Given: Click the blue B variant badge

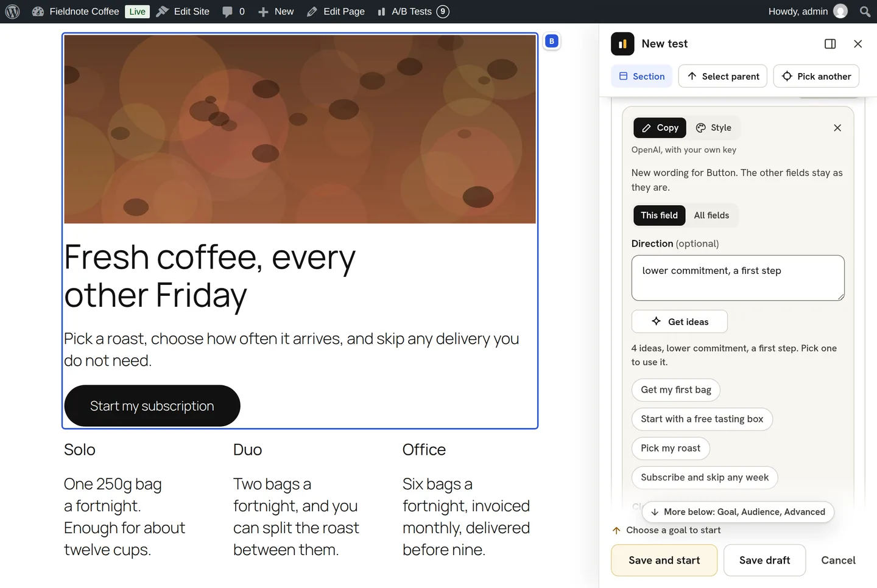Looking at the screenshot, I should (x=552, y=41).
